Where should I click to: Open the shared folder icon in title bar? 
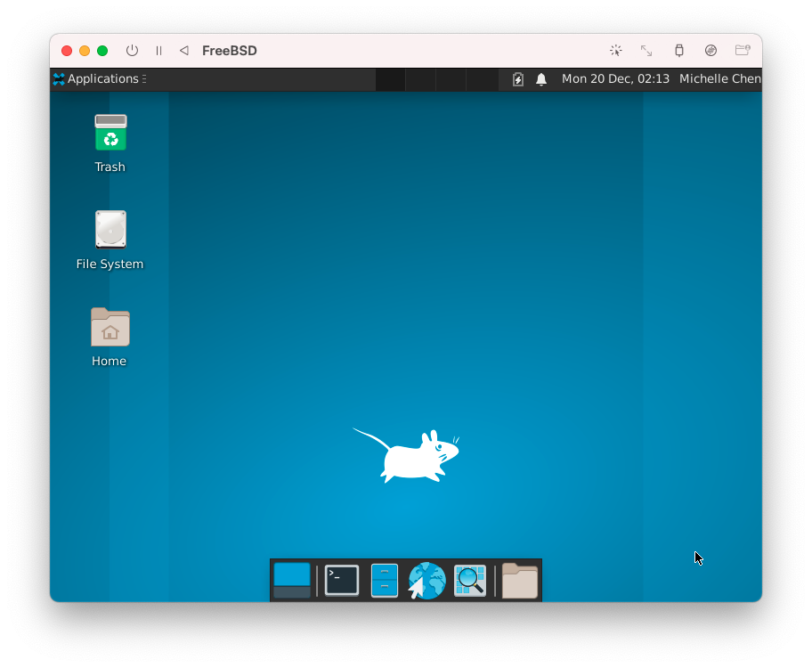click(x=743, y=50)
